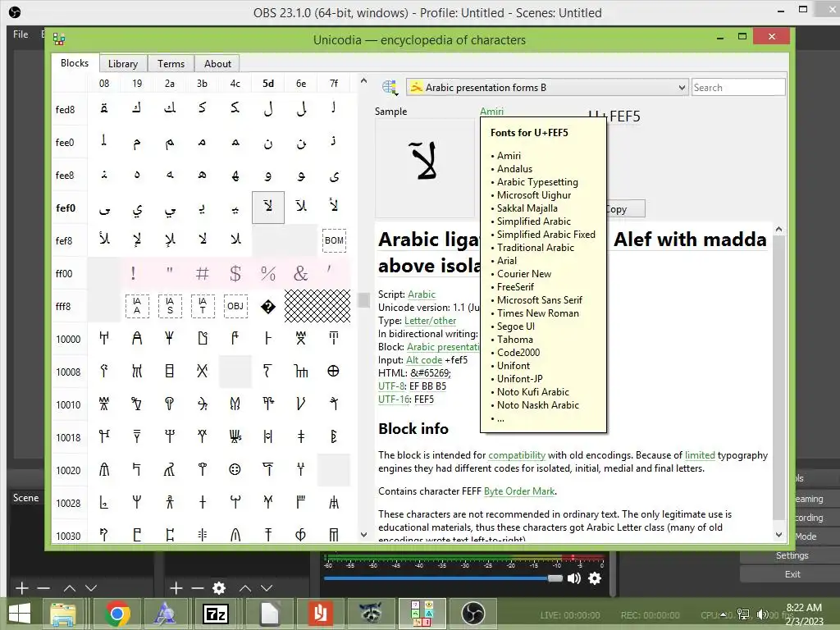Image resolution: width=840 pixels, height=630 pixels.
Task: Open the raccoon app on the taskbar
Action: click(370, 614)
